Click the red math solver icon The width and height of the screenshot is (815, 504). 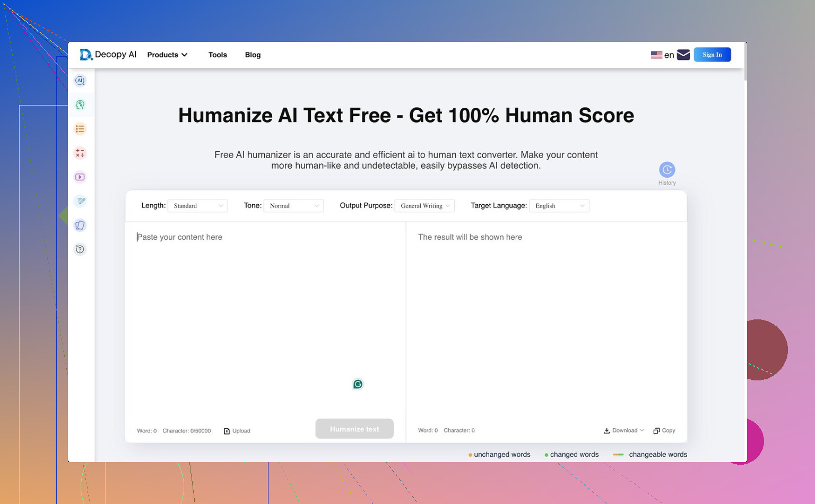(x=80, y=153)
